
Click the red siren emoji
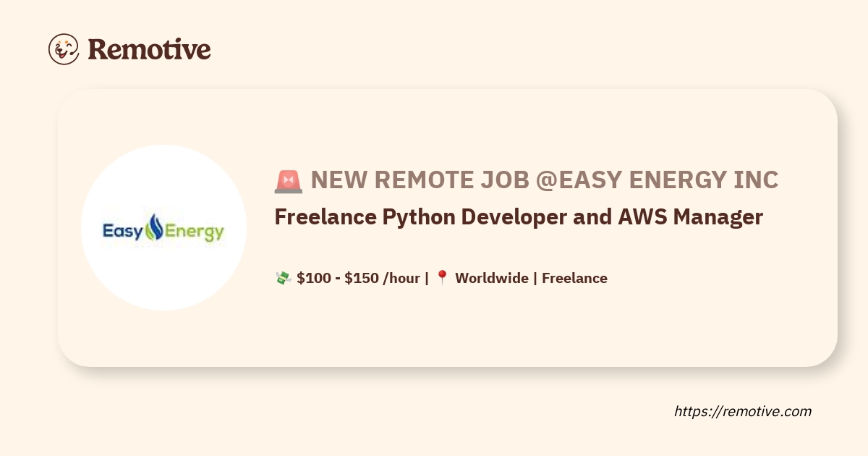(x=288, y=181)
